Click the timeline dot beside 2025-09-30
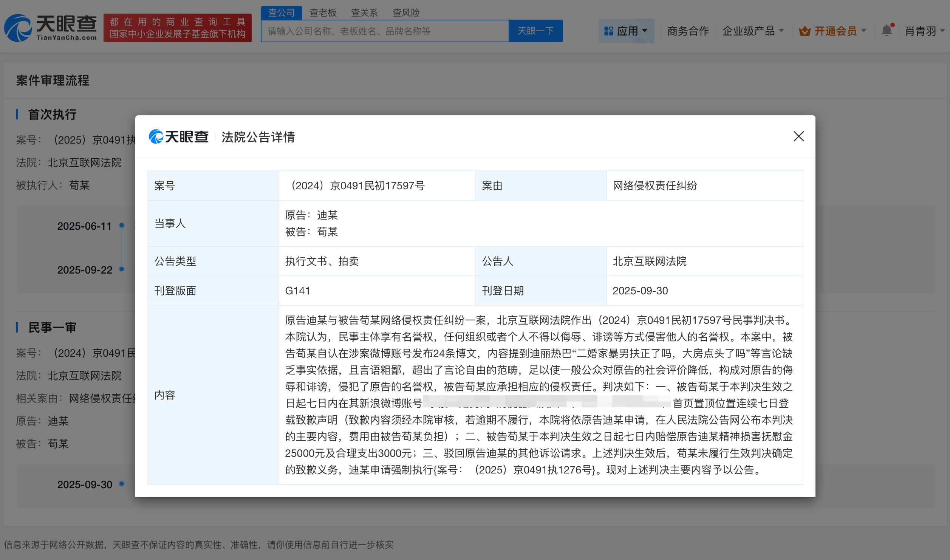The width and height of the screenshot is (950, 560). 122,484
